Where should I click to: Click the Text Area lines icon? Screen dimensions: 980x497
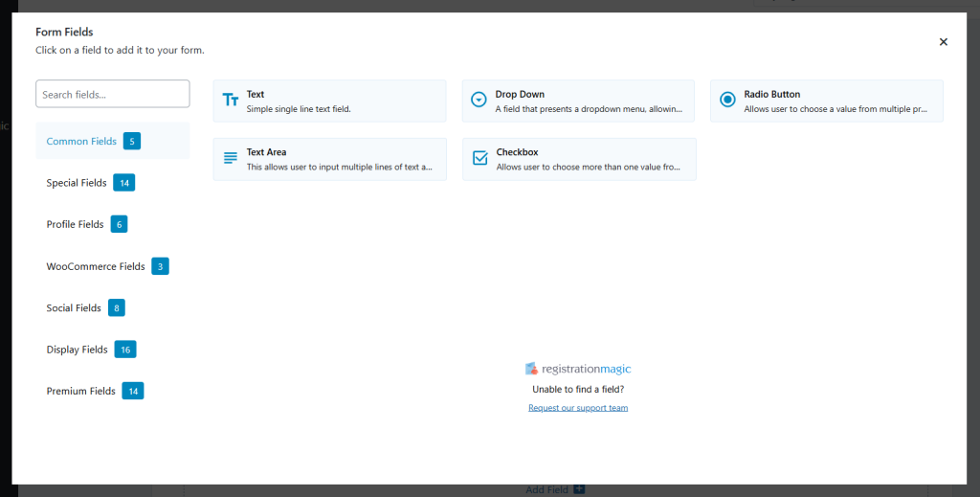[x=230, y=158]
